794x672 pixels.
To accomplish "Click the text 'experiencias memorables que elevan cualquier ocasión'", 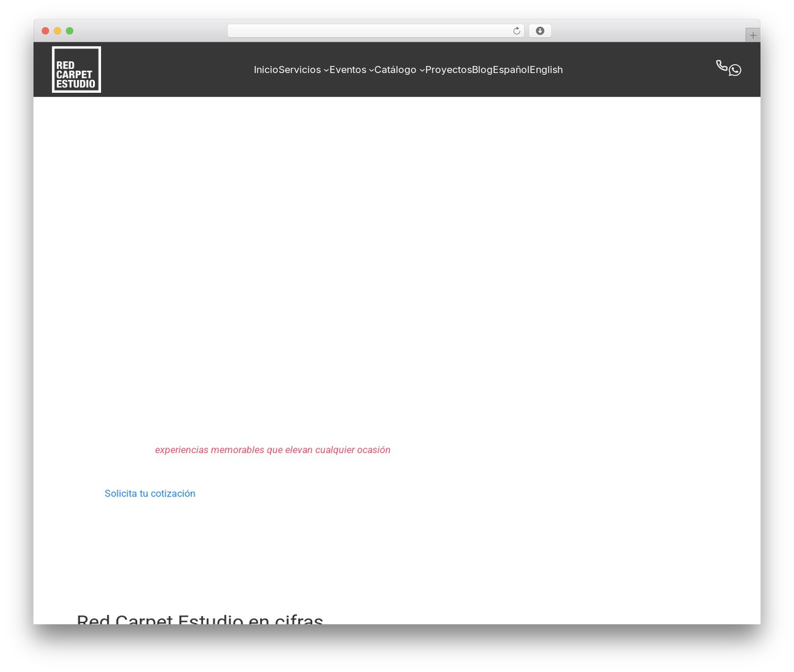I will click(273, 450).
